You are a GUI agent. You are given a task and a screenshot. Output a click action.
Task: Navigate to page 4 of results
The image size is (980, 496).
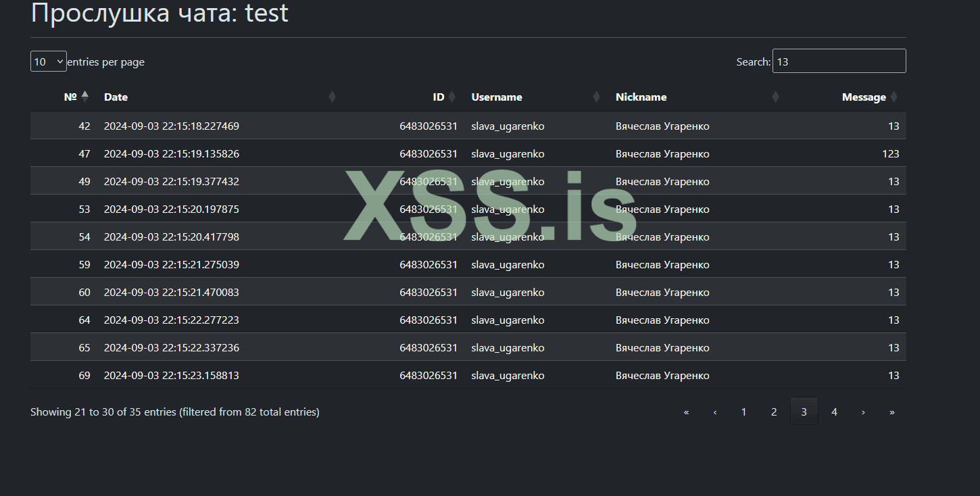pos(834,412)
